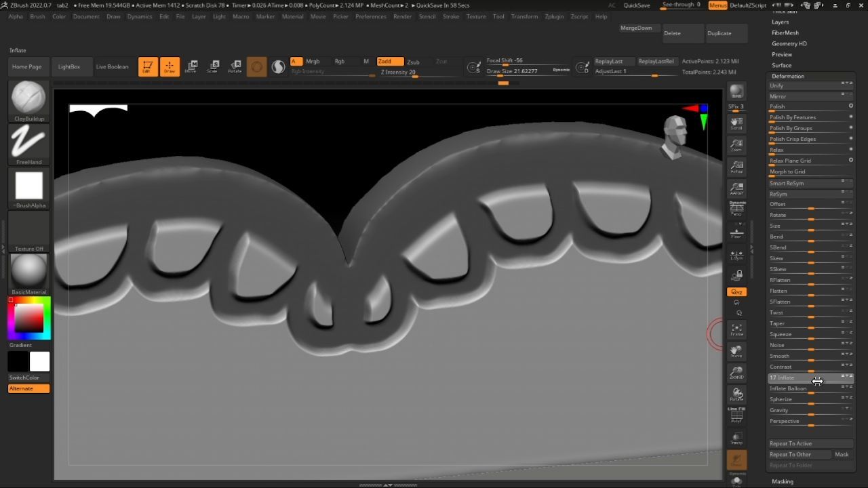Select the white secondary color swatch
This screenshot has width=868, height=488.
[39, 361]
